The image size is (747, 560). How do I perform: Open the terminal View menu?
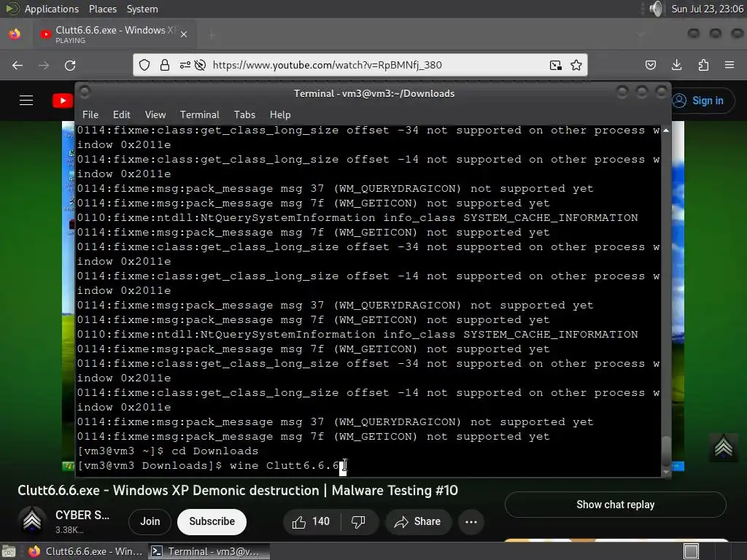point(155,114)
